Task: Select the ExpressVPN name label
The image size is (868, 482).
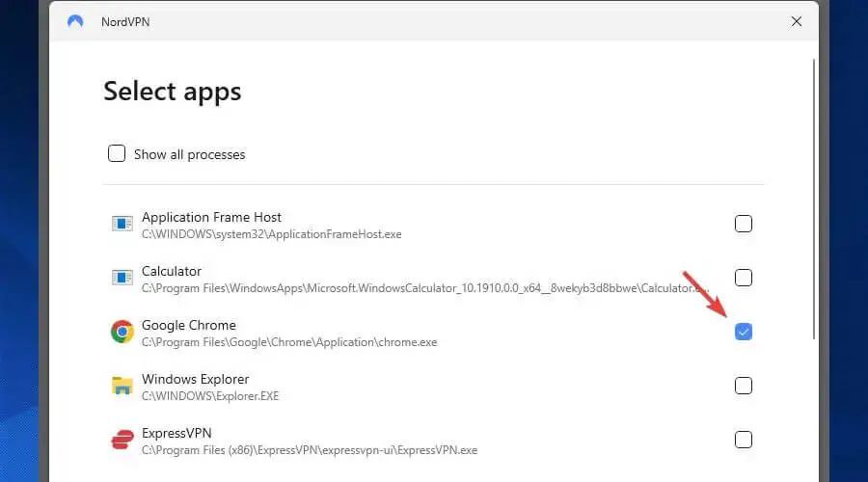Action: click(x=176, y=433)
